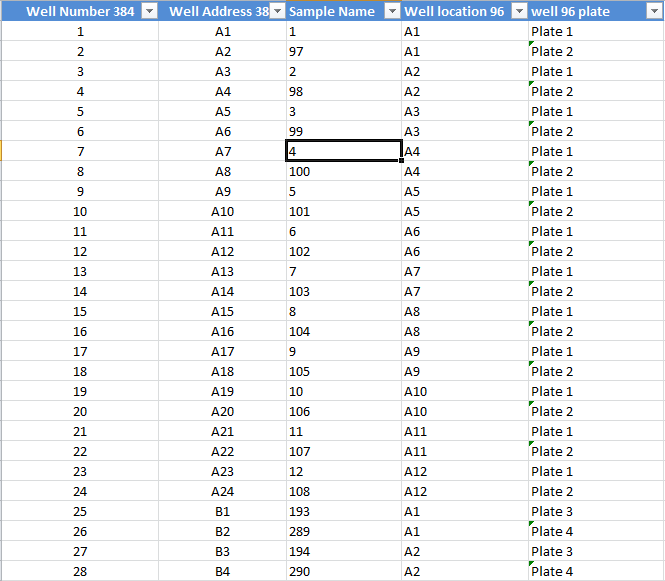Select Well Address cell A7
This screenshot has width=665, height=581.
click(223, 151)
